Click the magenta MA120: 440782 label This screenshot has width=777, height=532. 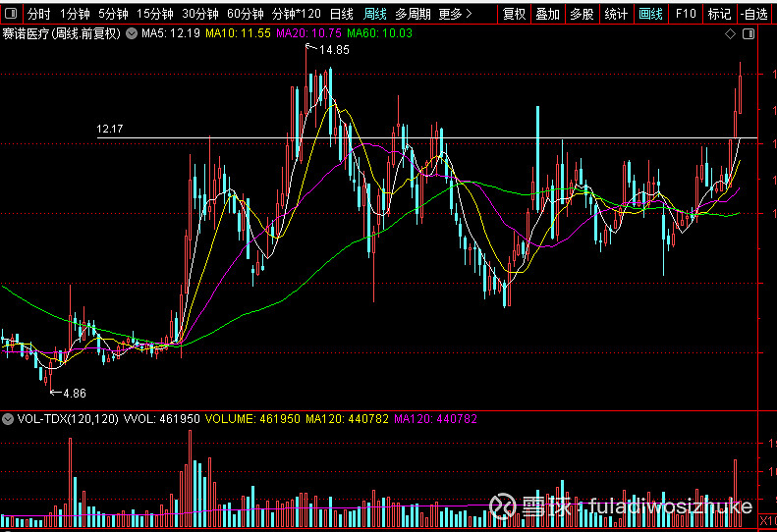pyautogui.click(x=435, y=419)
